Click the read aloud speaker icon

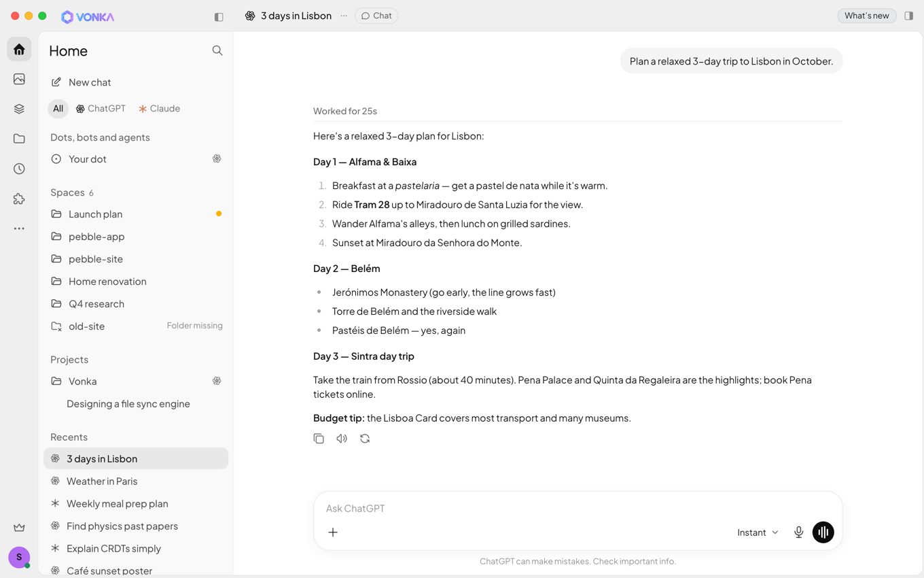click(342, 439)
